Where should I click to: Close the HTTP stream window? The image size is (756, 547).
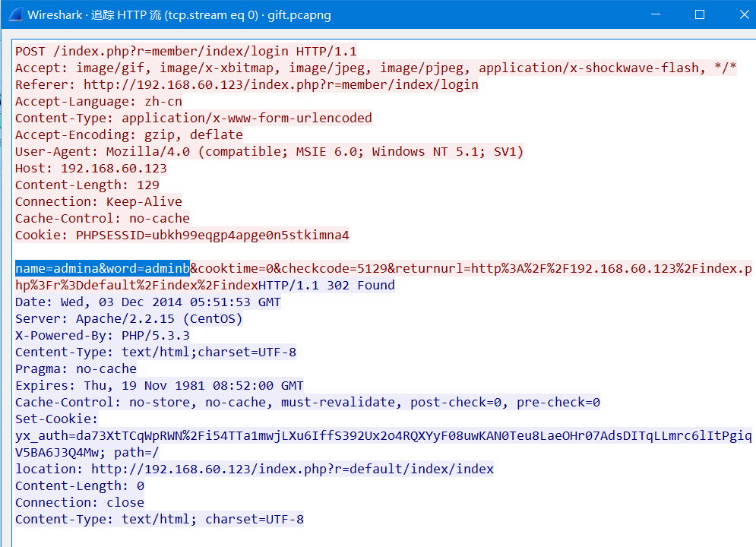tap(744, 14)
